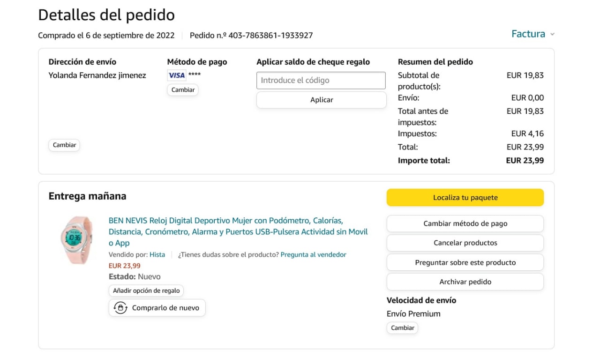
Task: Change the payment method under Método de pago
Action: [x=183, y=90]
